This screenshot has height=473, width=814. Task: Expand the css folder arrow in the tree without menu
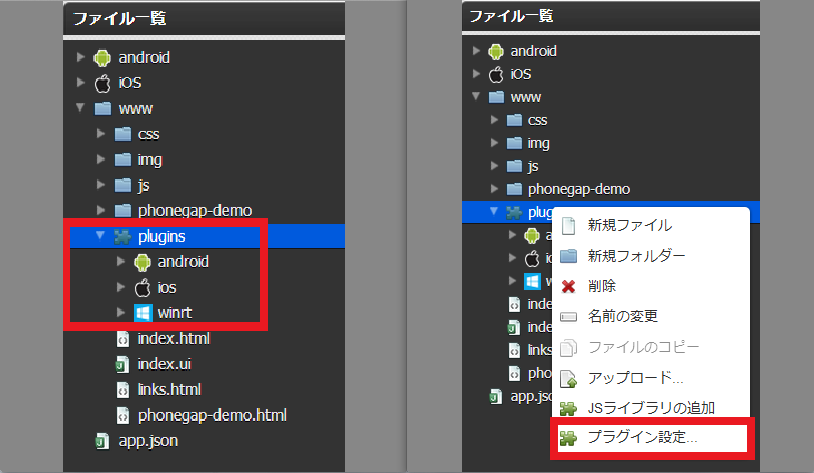[x=101, y=133]
